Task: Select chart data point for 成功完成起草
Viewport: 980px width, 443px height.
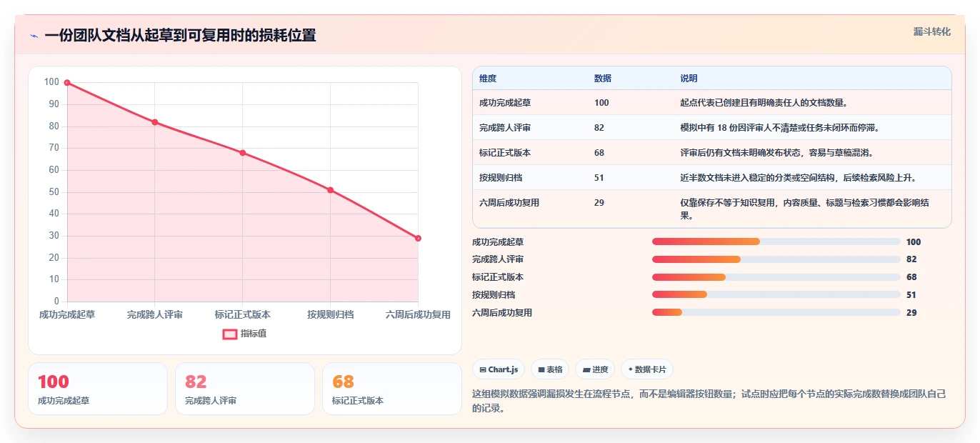Action: pos(67,83)
